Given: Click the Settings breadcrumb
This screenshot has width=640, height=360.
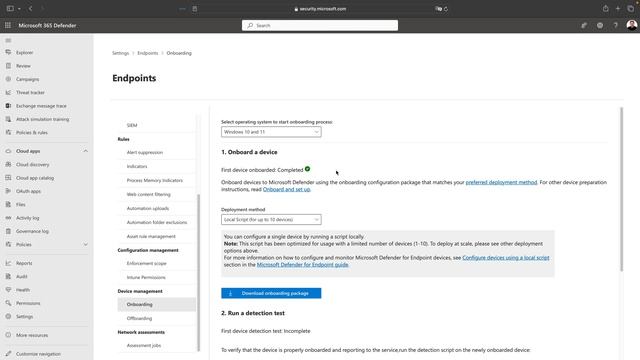Looking at the screenshot, I should point(120,53).
